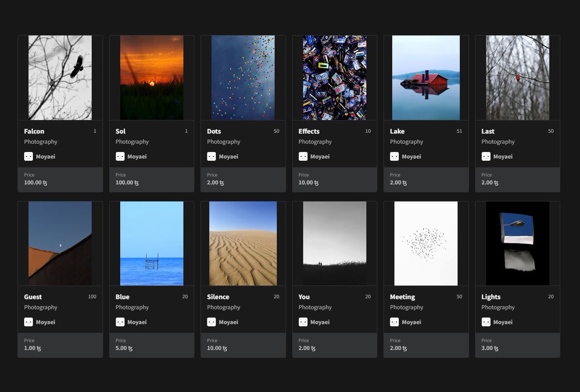The image size is (580, 392).
Task: Click Moyaei avatar icon on Guest card
Action: pyautogui.click(x=29, y=322)
